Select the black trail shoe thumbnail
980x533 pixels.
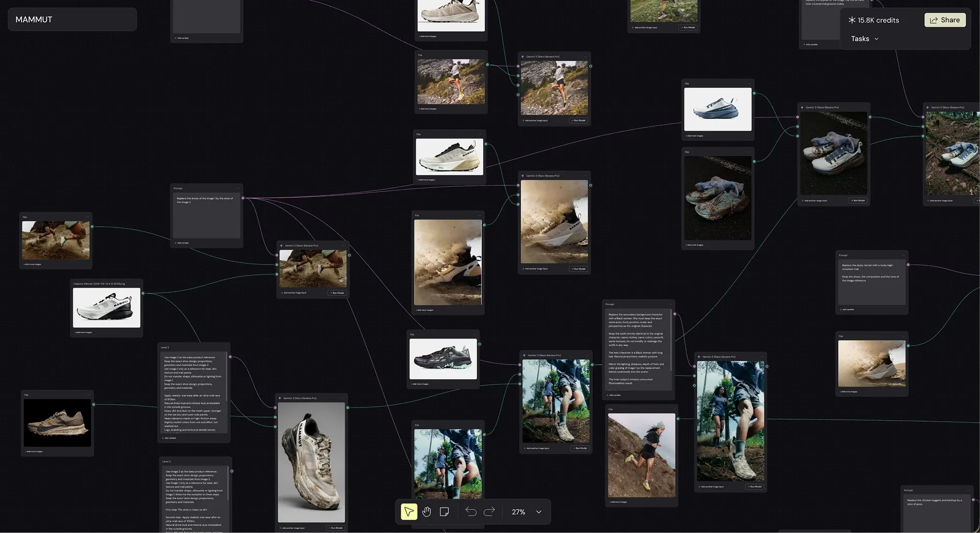pyautogui.click(x=444, y=359)
